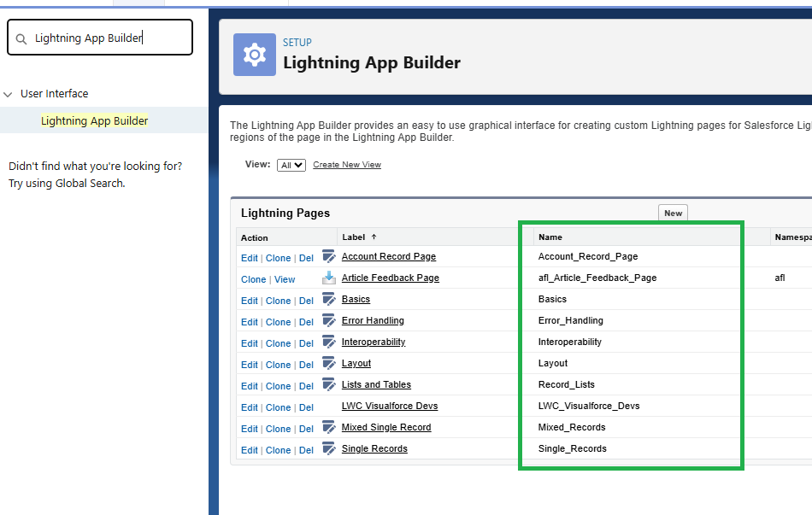Clone the Error Handling page
Image resolution: width=812 pixels, height=515 pixels.
click(278, 322)
